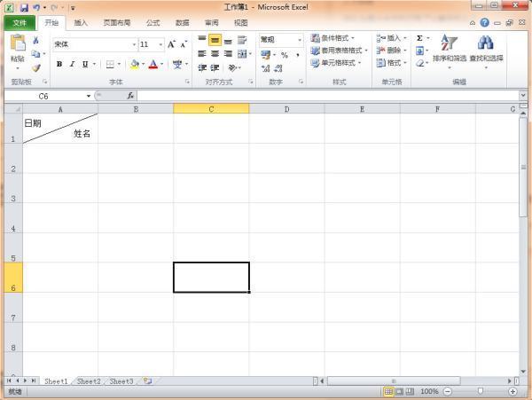Click the increase font size icon
The image size is (532, 400).
(x=172, y=43)
